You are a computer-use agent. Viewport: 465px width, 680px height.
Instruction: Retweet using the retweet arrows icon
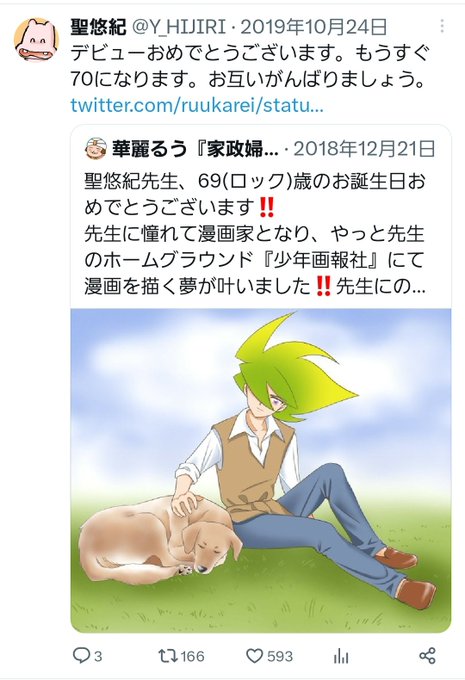click(167, 656)
